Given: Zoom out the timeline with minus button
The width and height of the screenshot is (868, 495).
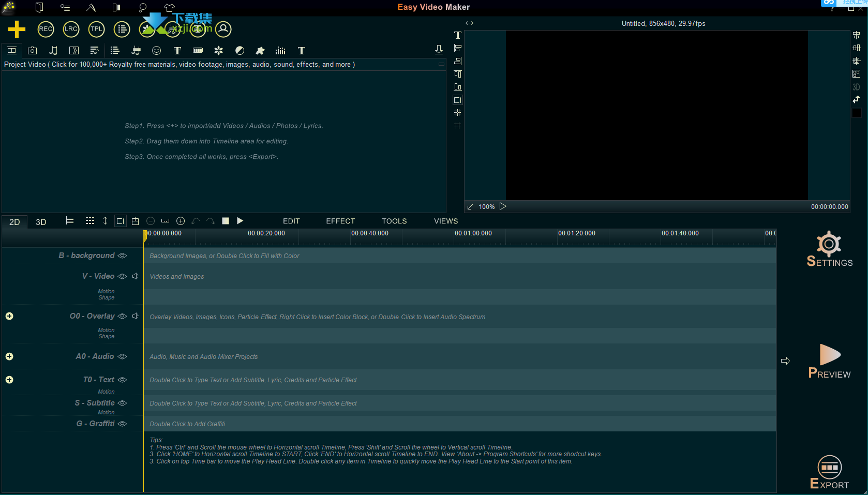Looking at the screenshot, I should point(151,221).
